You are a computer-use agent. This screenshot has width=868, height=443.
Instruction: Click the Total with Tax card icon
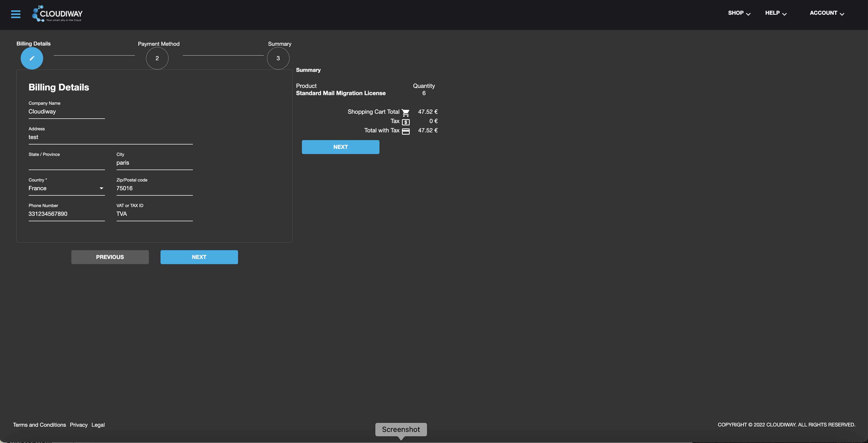coord(406,131)
